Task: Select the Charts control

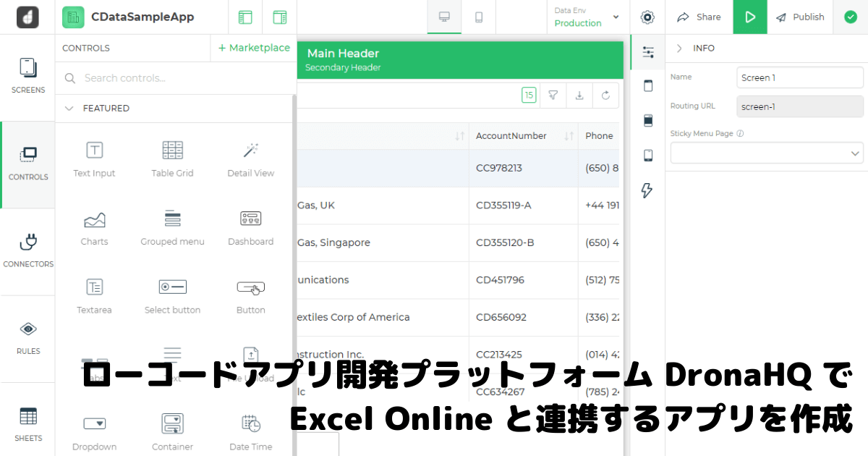Action: point(94,228)
